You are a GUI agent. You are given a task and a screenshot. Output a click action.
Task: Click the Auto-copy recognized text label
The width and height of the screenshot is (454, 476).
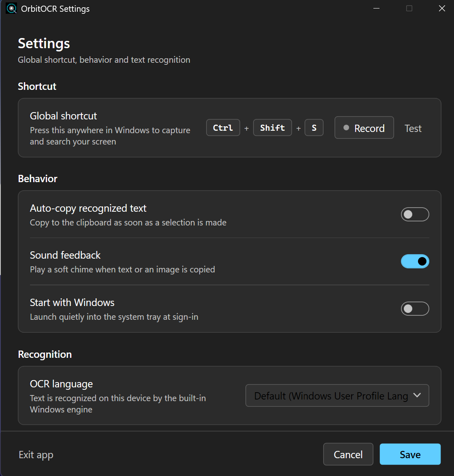(88, 208)
